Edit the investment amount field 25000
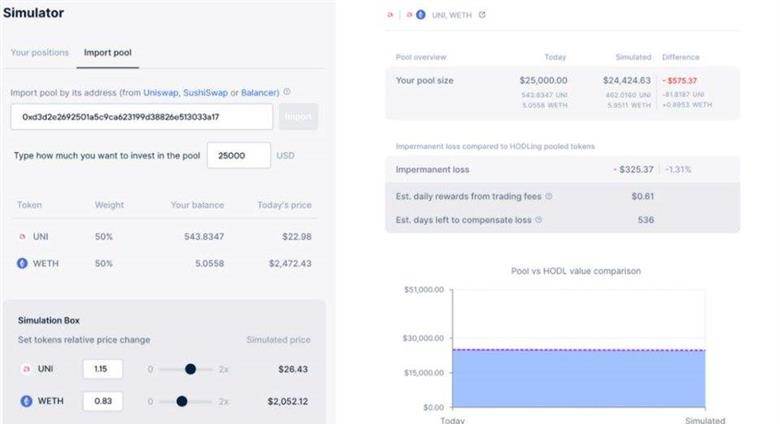Screen dimensions: 780x424 coord(239,155)
